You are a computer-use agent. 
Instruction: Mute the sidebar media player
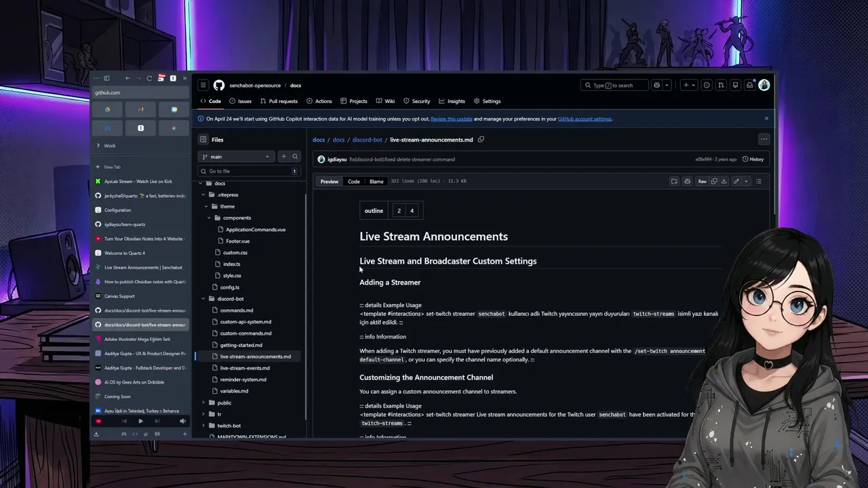tap(182, 421)
